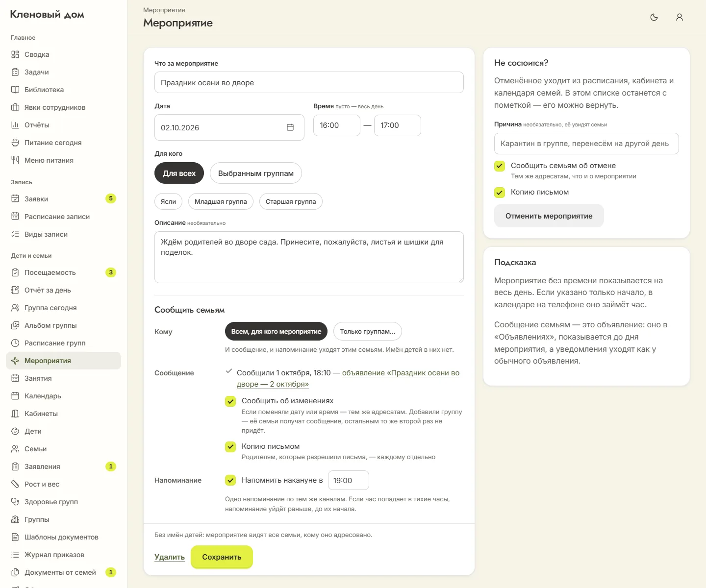This screenshot has height=588, width=706.
Task: Click the Питание сегодня bowl icon
Action: (15, 143)
